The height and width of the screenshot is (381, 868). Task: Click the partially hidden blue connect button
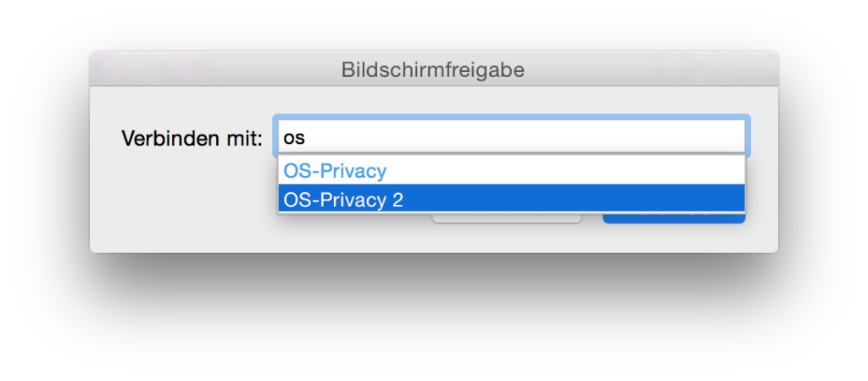click(x=674, y=219)
